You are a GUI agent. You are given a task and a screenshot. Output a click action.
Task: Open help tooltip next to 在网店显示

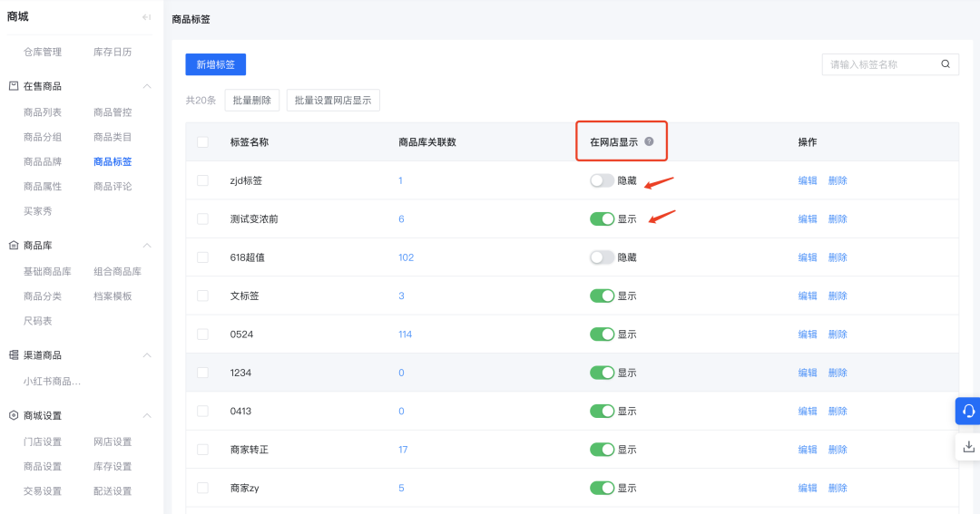(x=650, y=141)
